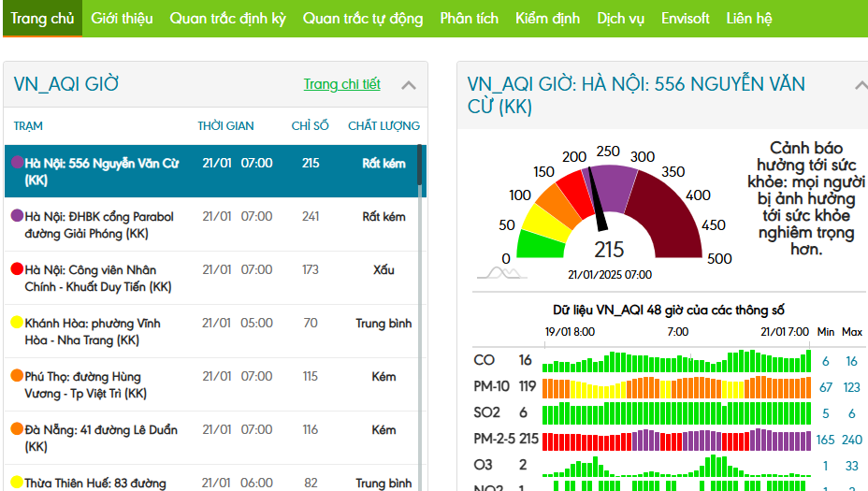The width and height of the screenshot is (868, 491).
Task: Open the Quan trắc tự động menu
Action: [x=362, y=18]
